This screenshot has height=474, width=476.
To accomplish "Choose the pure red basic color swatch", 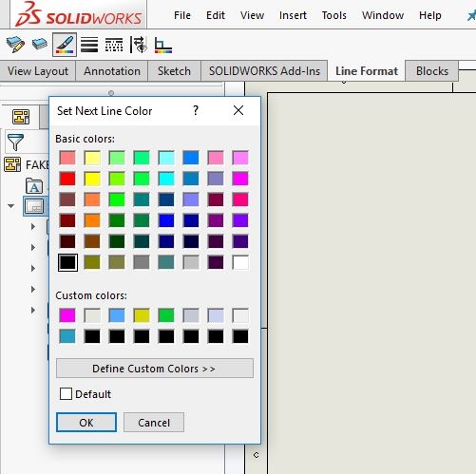I will coord(67,179).
